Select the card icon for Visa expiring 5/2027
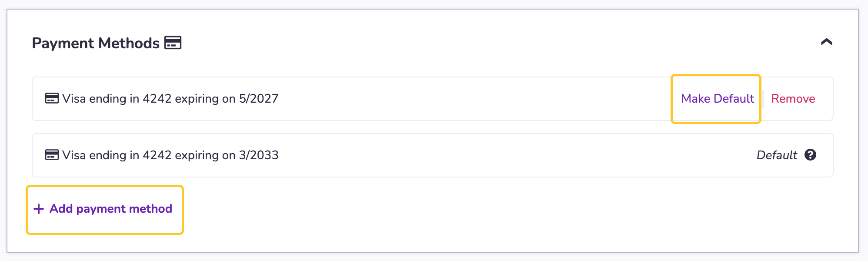The image size is (868, 261). coord(52,98)
